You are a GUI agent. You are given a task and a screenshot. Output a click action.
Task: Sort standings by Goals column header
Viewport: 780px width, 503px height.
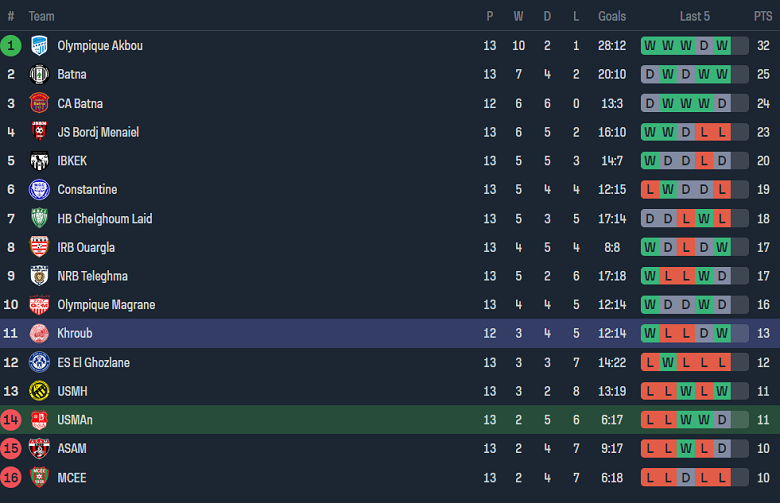612,16
